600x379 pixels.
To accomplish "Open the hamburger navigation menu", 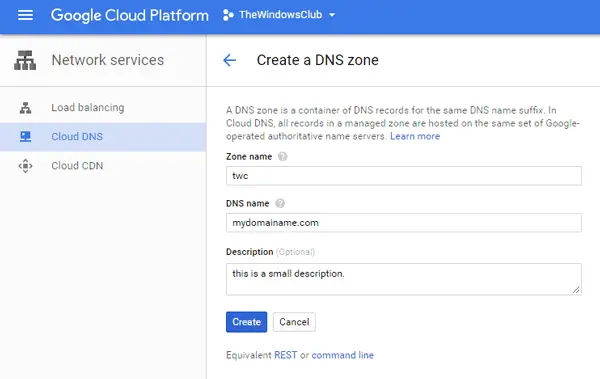I will [x=25, y=15].
